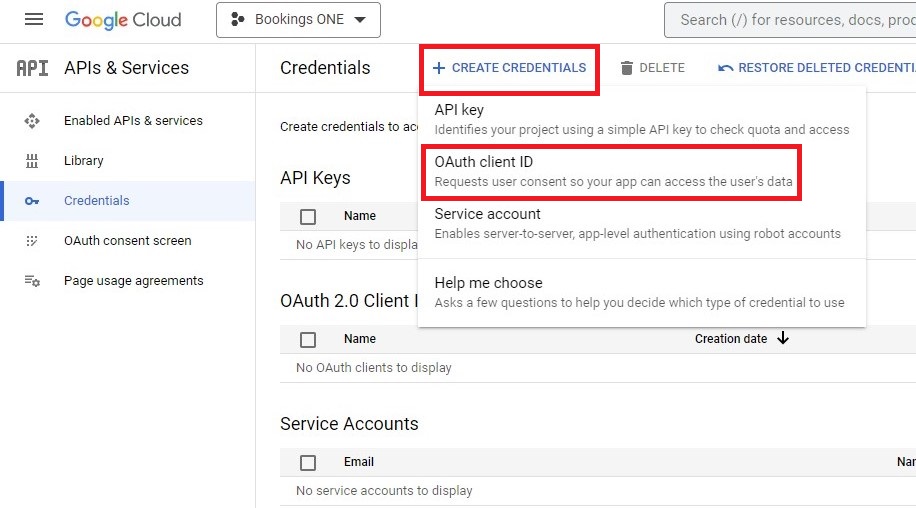Click the API icon beside APIs & Services
The width and height of the screenshot is (916, 508).
32,68
